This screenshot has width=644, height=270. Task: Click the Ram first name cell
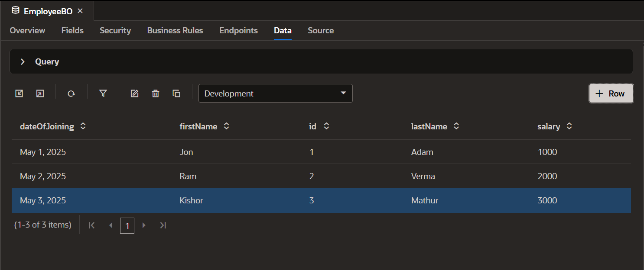(188, 176)
